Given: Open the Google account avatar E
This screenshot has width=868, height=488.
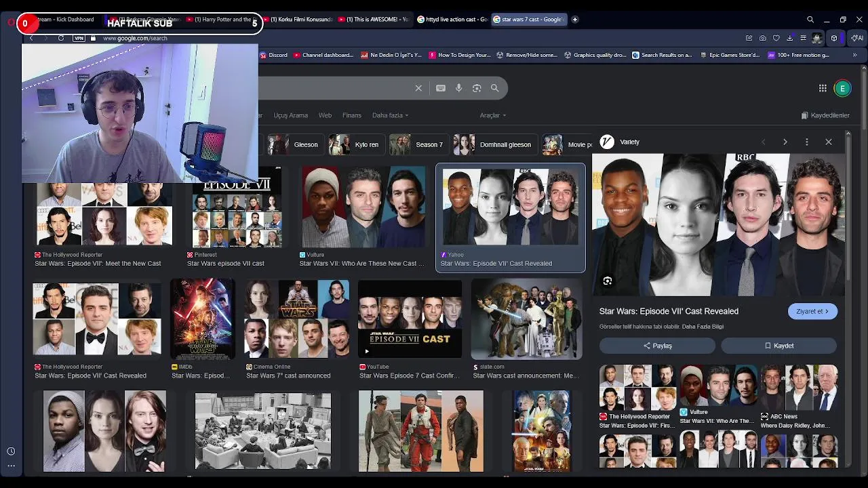Looking at the screenshot, I should click(842, 88).
